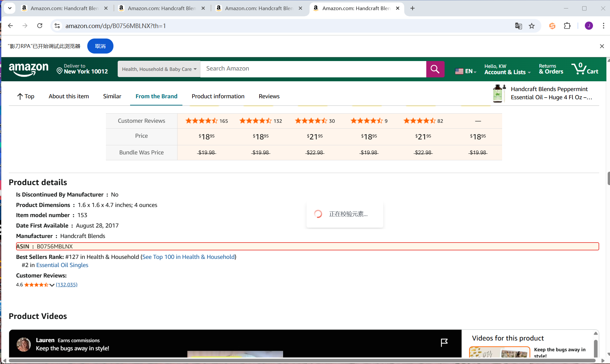Open Health, Household & Baby Care category dropdown

pos(159,69)
